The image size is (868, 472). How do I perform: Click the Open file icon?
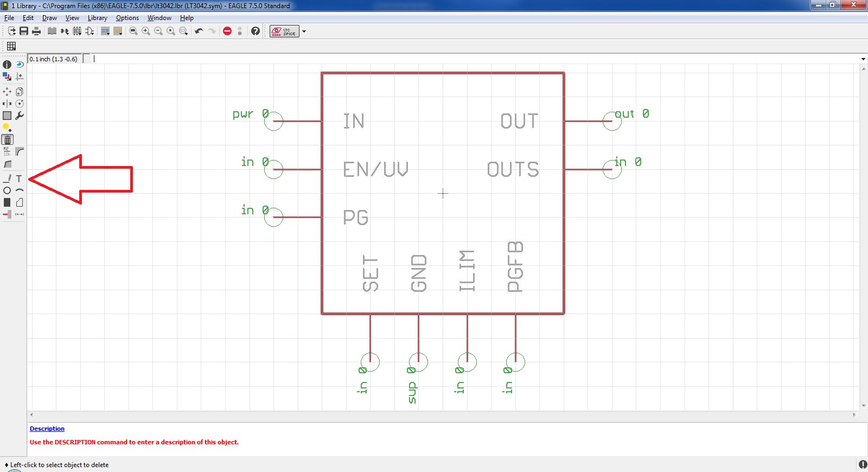[11, 31]
